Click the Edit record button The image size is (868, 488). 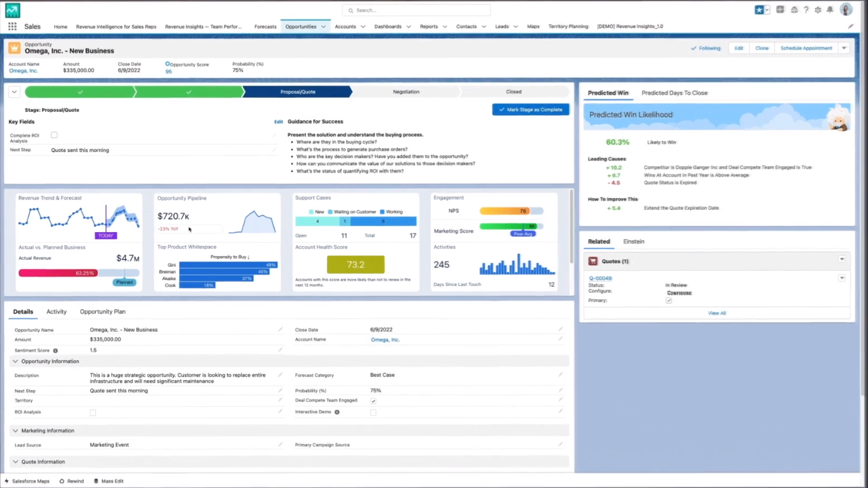click(x=739, y=48)
